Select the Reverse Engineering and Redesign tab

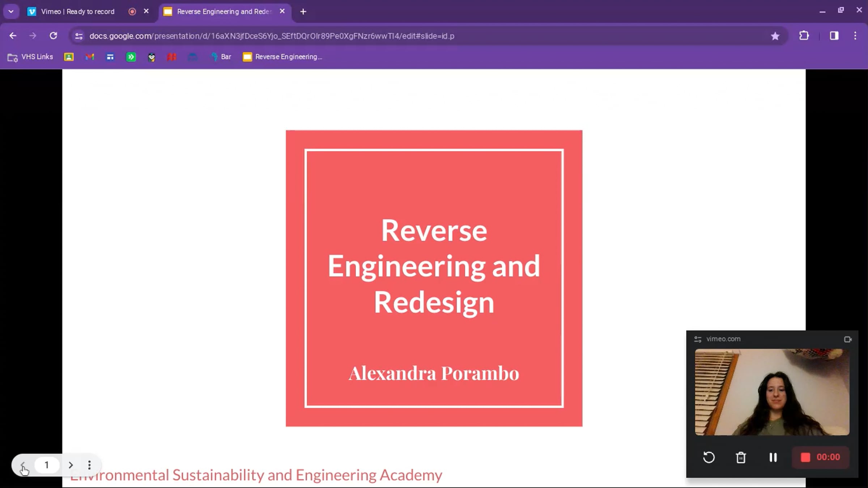click(x=224, y=12)
